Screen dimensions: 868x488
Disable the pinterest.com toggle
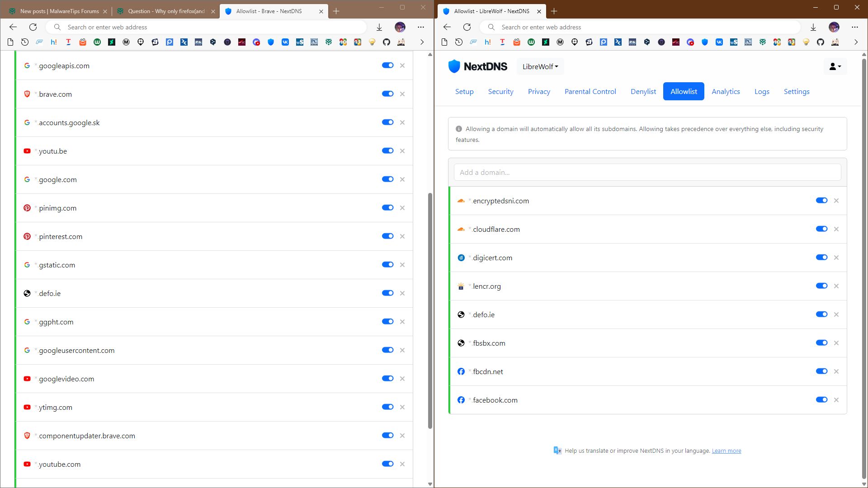pyautogui.click(x=388, y=236)
